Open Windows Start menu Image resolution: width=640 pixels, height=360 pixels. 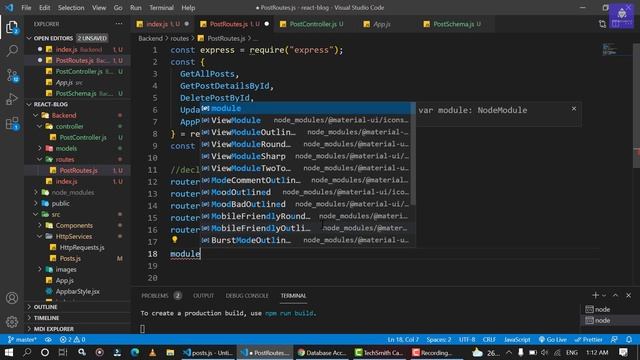coord(9,352)
